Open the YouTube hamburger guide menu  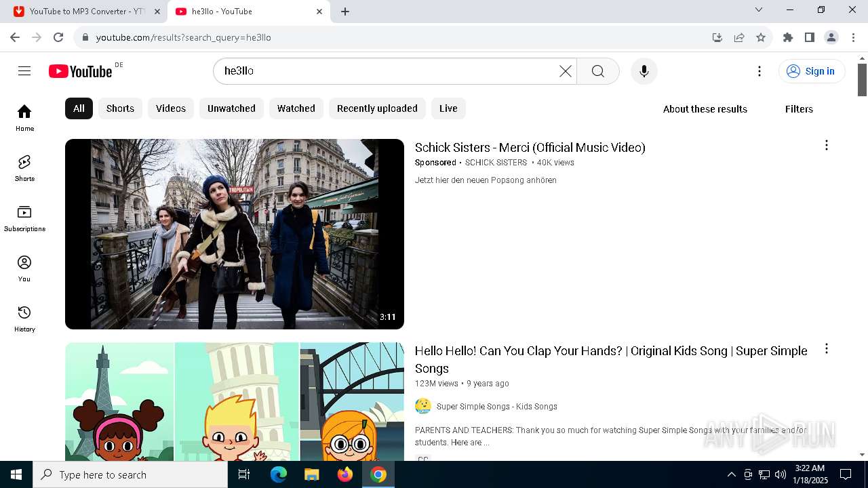pyautogui.click(x=24, y=71)
